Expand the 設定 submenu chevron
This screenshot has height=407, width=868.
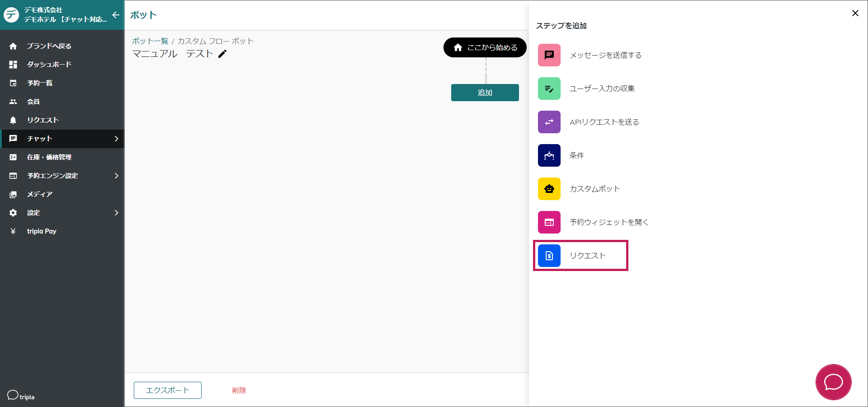pyautogui.click(x=116, y=213)
